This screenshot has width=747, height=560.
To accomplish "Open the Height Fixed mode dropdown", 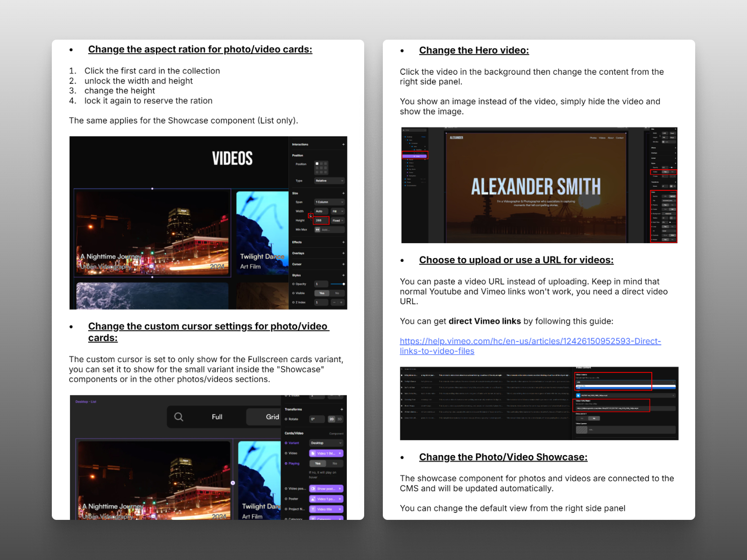I will pos(338,221).
